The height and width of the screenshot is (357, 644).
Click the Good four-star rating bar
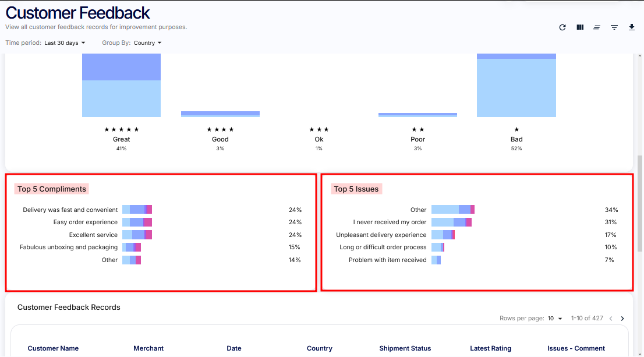220,114
